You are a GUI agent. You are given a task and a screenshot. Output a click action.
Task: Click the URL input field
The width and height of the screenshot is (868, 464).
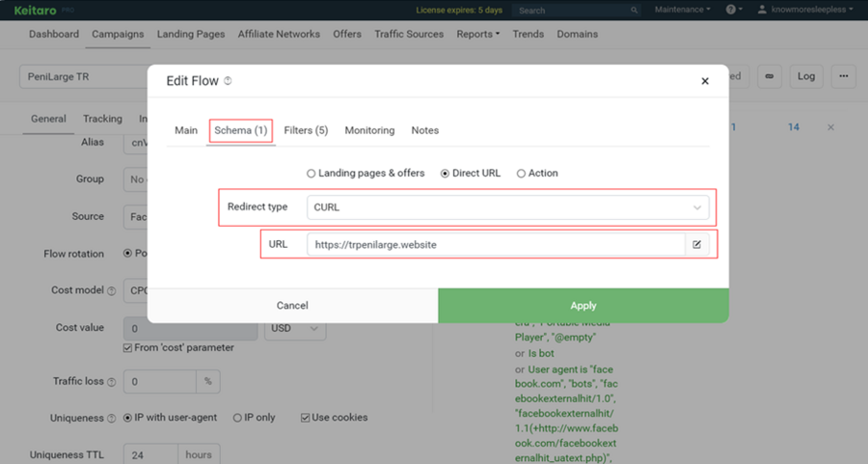click(x=496, y=244)
